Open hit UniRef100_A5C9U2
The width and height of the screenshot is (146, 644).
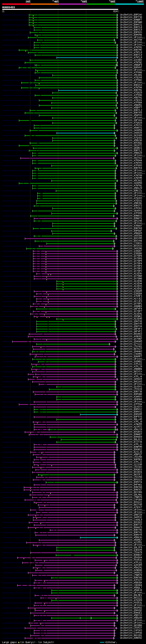pos(131,180)
